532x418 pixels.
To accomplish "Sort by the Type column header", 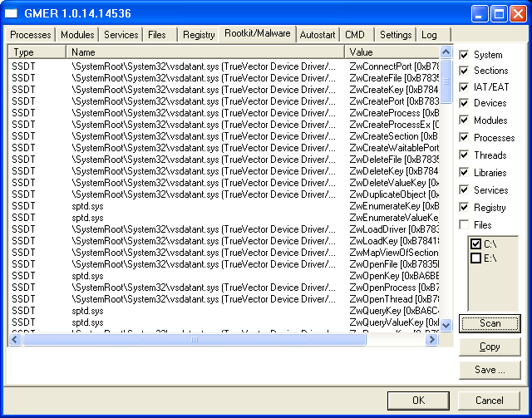I will 37,52.
